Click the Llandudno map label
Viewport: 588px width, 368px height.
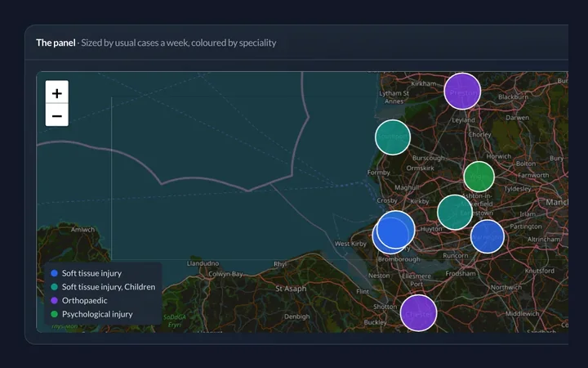coord(203,263)
